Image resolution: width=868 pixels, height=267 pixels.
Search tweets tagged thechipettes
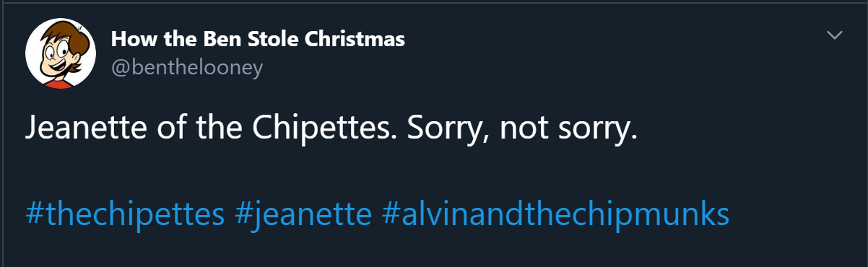click(126, 214)
